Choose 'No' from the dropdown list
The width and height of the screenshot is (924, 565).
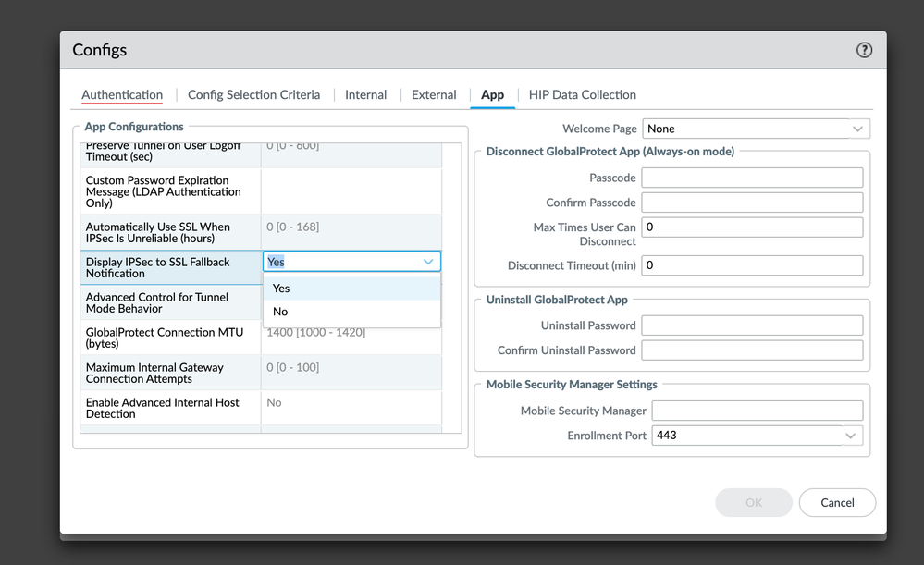click(x=280, y=312)
